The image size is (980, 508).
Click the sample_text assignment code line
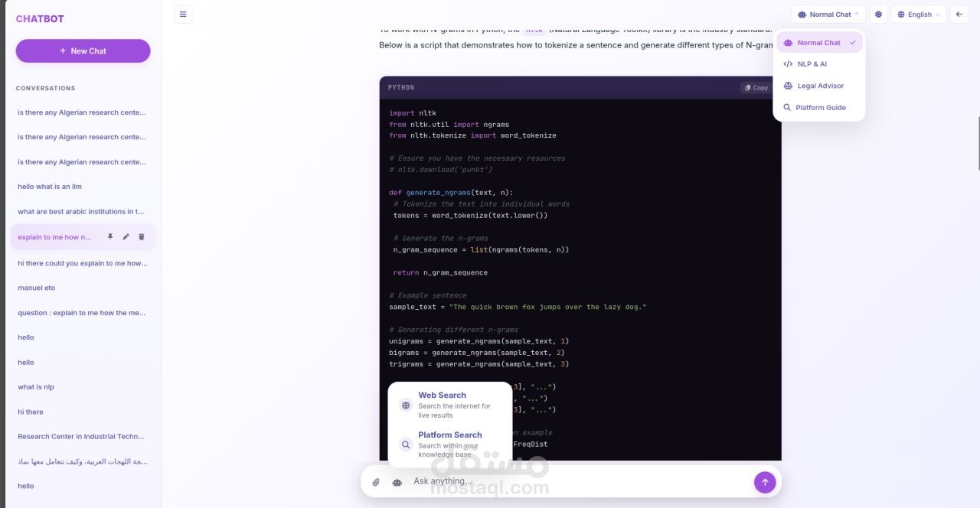click(518, 307)
